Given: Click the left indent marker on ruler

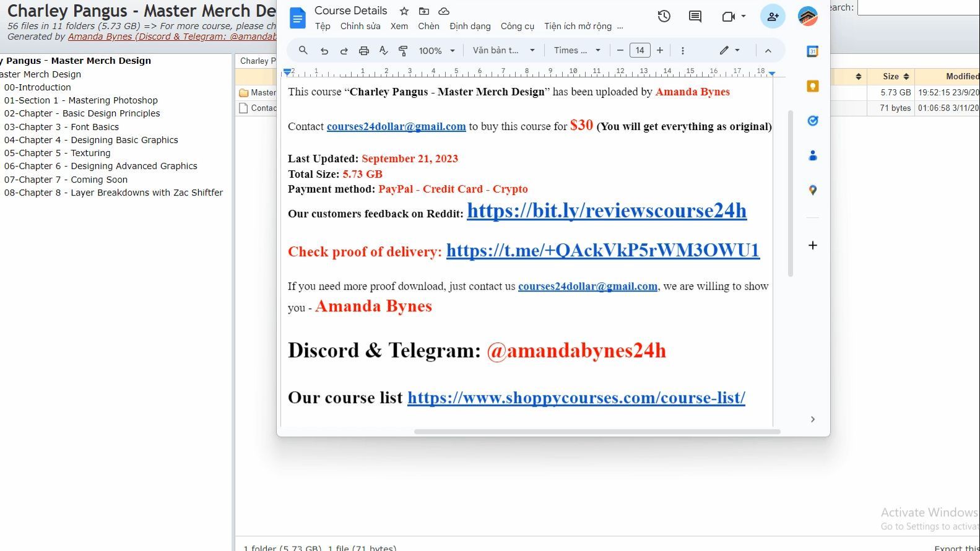Looking at the screenshot, I should [x=287, y=73].
